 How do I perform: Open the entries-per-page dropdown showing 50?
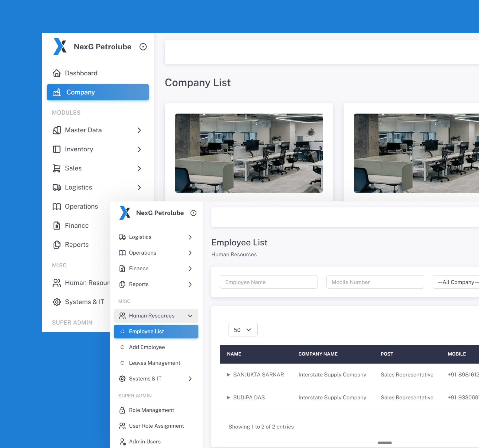pyautogui.click(x=243, y=330)
